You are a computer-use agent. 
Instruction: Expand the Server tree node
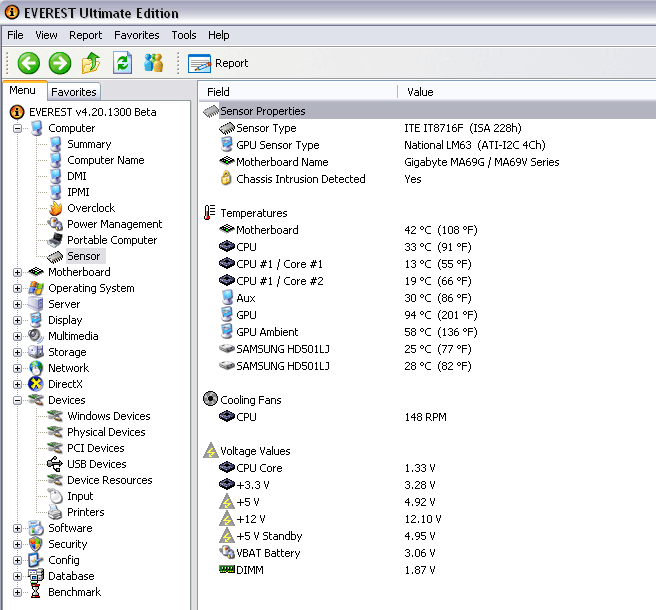17,304
